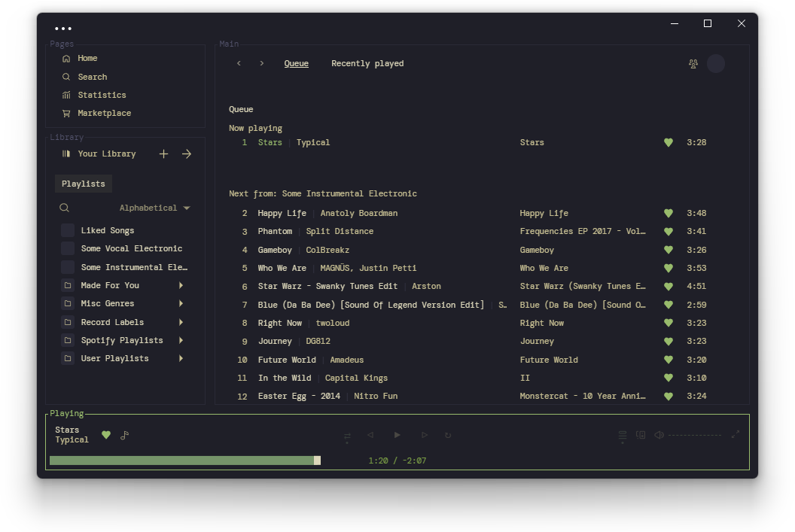This screenshot has width=795, height=532.
Task: Go forward with the right chevron
Action: coord(262,63)
